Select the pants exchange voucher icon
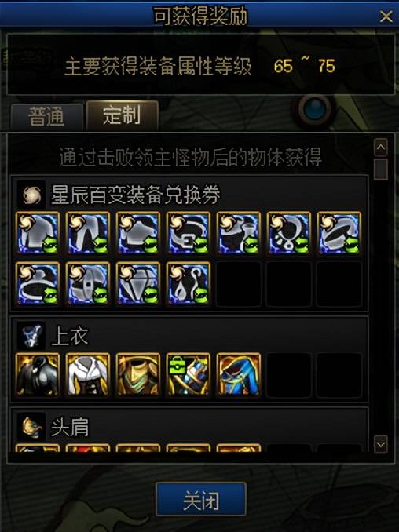Image resolution: width=399 pixels, height=532 pixels. (x=88, y=233)
